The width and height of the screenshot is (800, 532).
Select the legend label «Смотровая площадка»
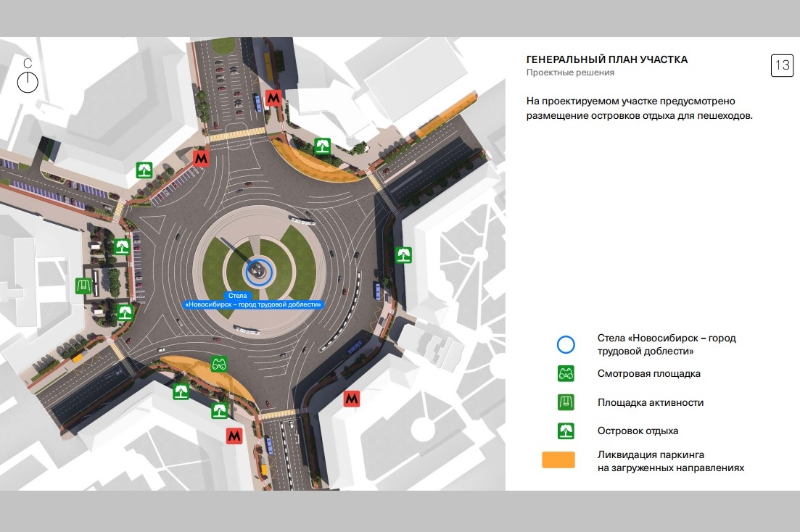(x=648, y=374)
